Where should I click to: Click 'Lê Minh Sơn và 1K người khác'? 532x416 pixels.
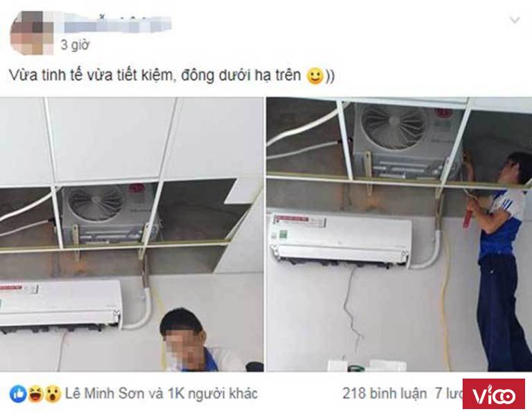pyautogui.click(x=161, y=394)
